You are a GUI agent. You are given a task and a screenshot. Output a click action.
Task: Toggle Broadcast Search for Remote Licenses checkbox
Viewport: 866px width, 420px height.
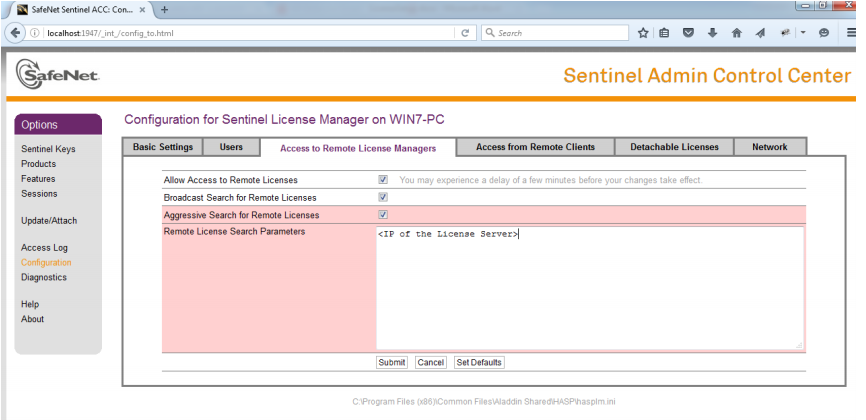(383, 197)
